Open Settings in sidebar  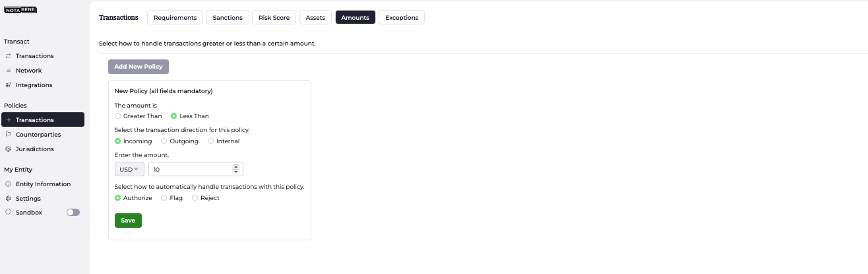tap(28, 199)
